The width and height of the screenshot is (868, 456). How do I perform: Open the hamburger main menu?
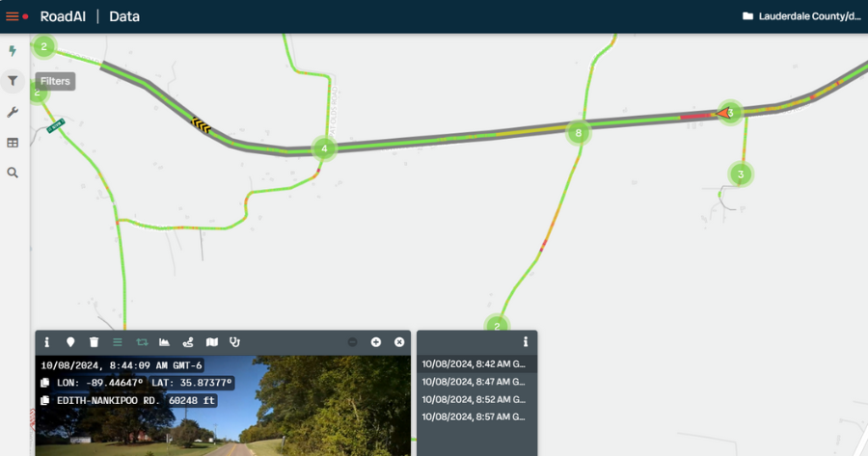13,16
